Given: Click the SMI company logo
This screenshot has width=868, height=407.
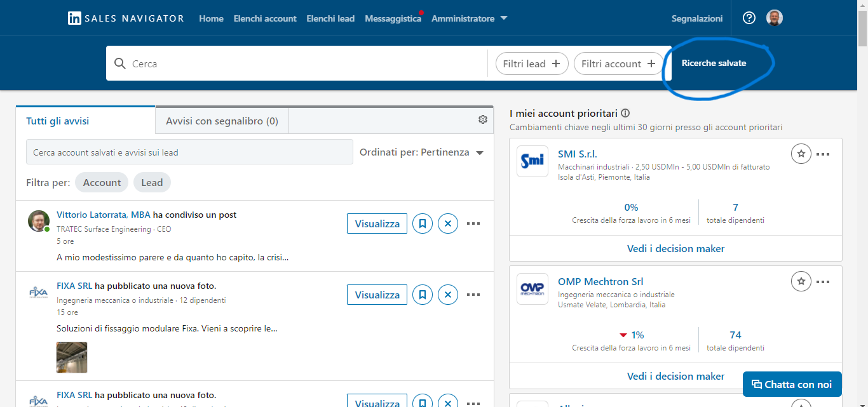Looking at the screenshot, I should (532, 161).
